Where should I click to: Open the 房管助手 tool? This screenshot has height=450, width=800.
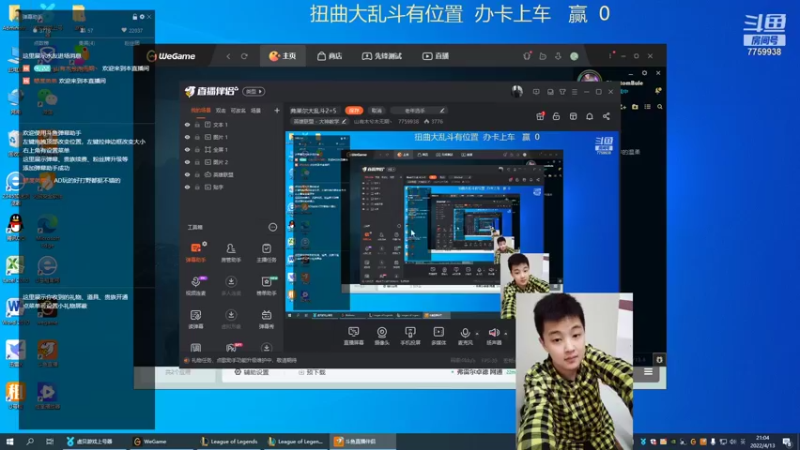231,252
